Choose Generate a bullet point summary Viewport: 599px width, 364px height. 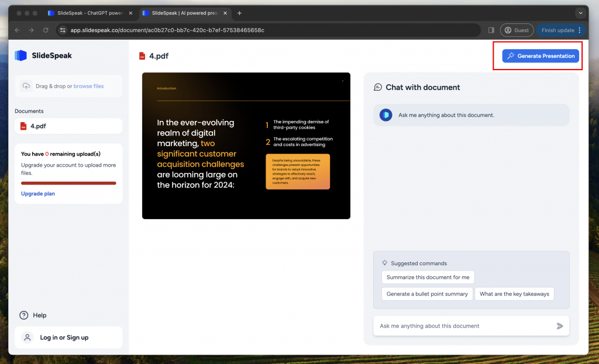pyautogui.click(x=427, y=294)
